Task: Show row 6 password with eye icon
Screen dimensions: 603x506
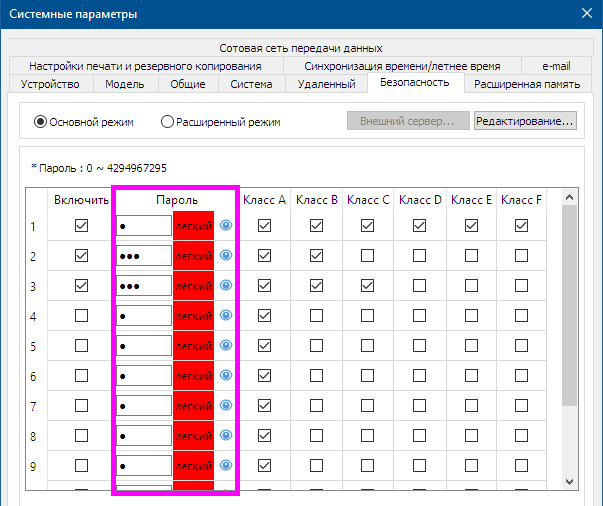Action: click(x=226, y=375)
